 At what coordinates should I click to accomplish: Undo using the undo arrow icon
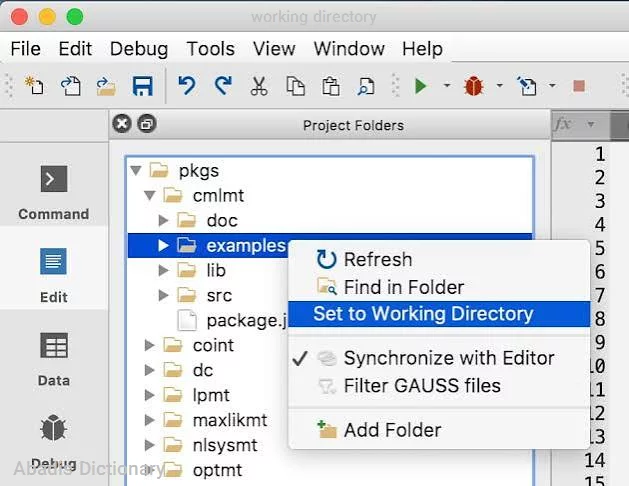point(187,86)
